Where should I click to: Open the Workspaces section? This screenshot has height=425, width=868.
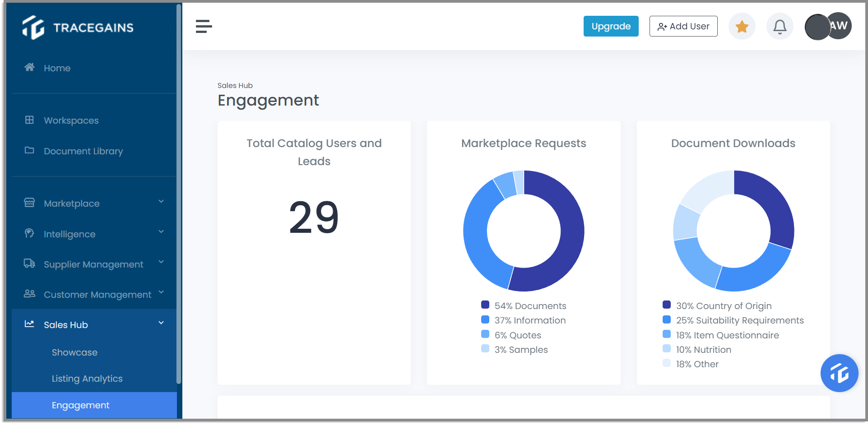pyautogui.click(x=71, y=120)
